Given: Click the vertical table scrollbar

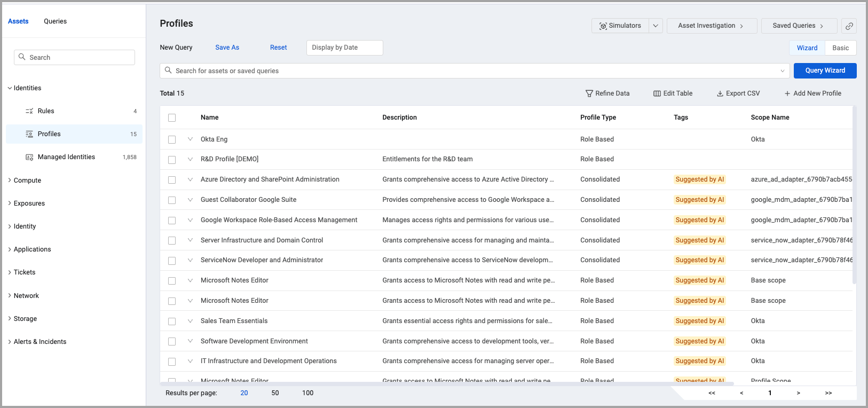Looking at the screenshot, I should (854, 194).
